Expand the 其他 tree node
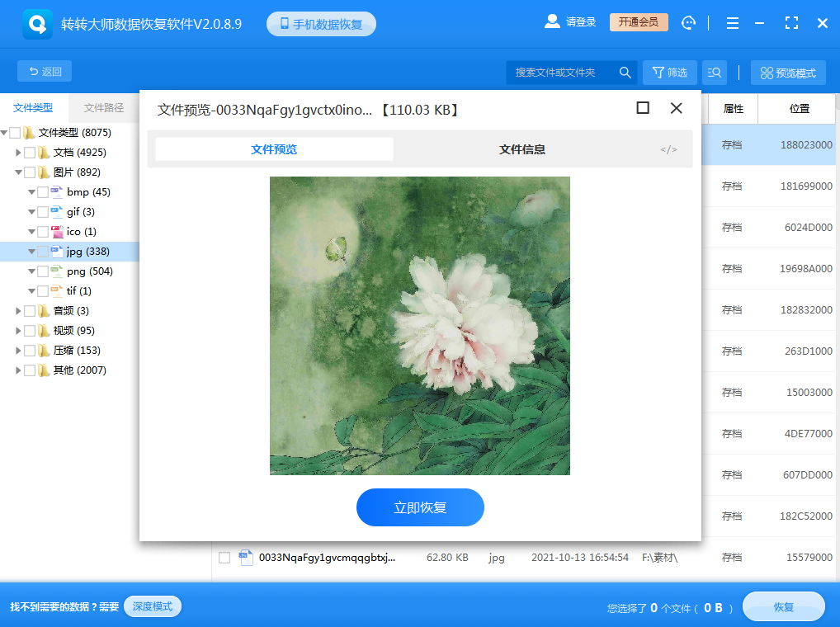Screen dimensions: 840x627 pyautogui.click(x=18, y=370)
